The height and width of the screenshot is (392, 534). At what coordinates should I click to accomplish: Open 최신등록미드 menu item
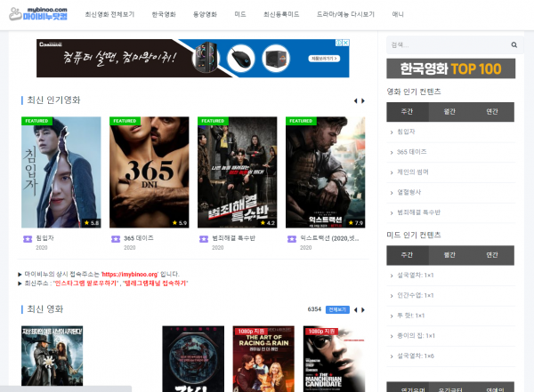coord(281,14)
